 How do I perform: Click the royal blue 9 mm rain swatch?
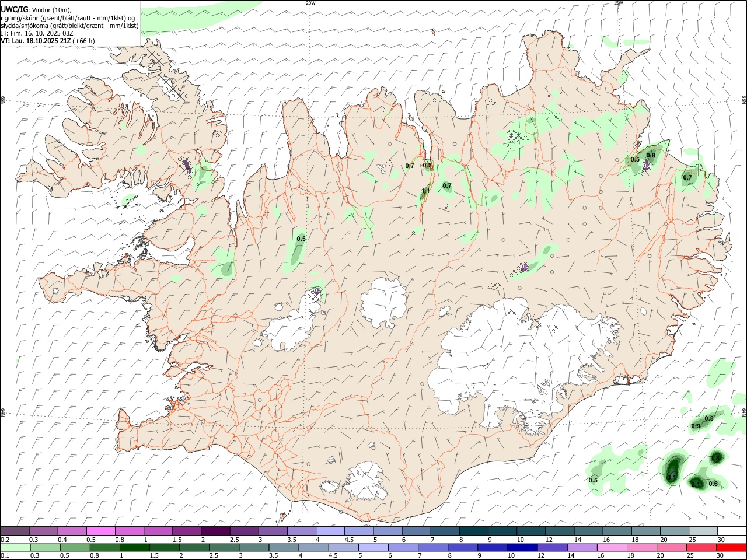493,547
